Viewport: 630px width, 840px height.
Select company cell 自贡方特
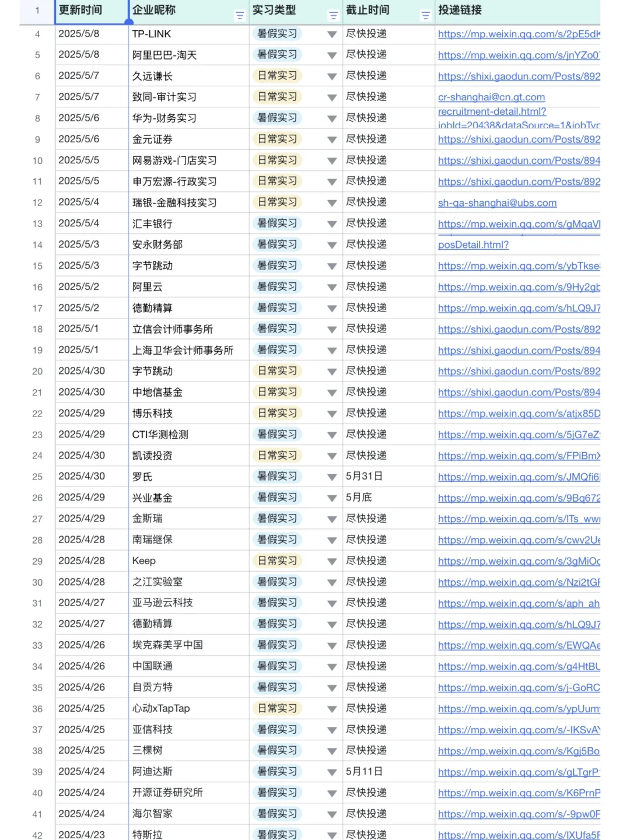(188, 688)
